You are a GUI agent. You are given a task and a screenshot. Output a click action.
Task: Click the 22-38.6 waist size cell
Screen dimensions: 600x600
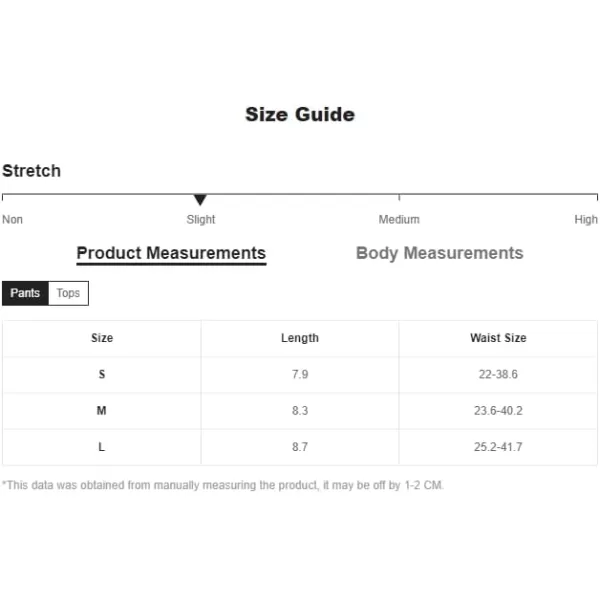[498, 374]
